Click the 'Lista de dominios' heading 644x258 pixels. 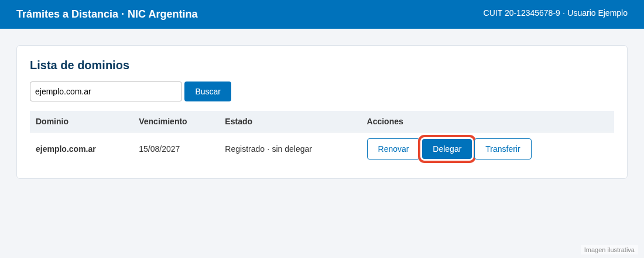tap(80, 65)
